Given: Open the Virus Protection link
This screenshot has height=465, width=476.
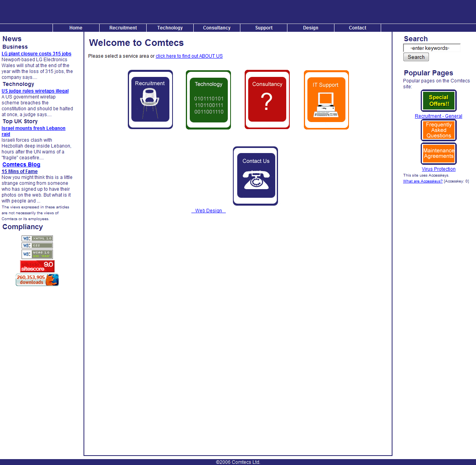Looking at the screenshot, I should (x=438, y=169).
